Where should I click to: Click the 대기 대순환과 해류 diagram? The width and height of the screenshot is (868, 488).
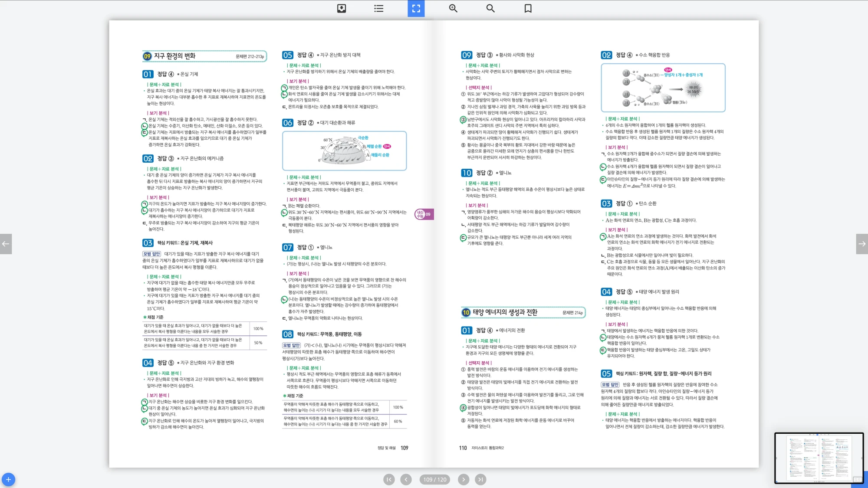pos(344,151)
